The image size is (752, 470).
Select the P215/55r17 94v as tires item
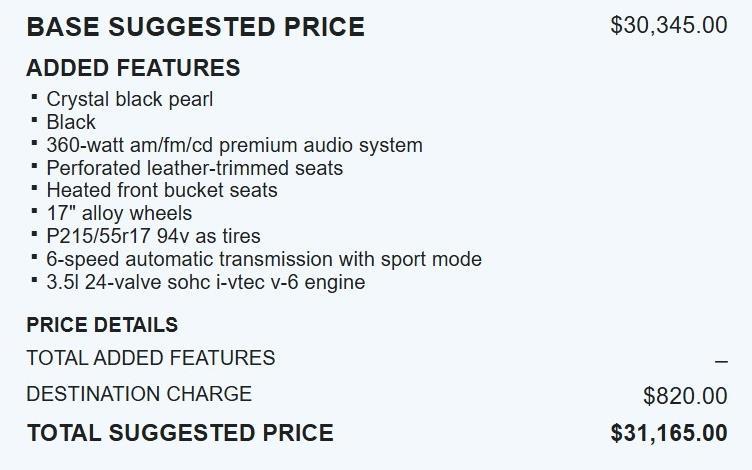(153, 236)
